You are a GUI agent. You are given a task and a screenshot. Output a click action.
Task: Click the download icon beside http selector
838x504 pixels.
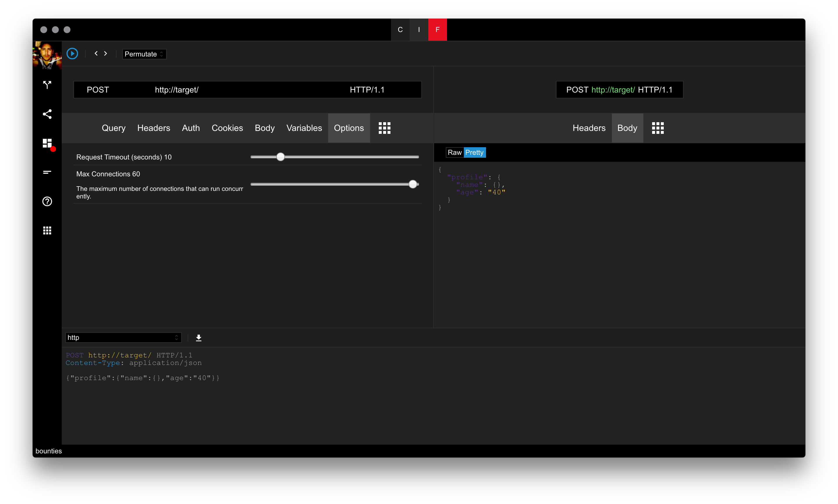click(199, 338)
